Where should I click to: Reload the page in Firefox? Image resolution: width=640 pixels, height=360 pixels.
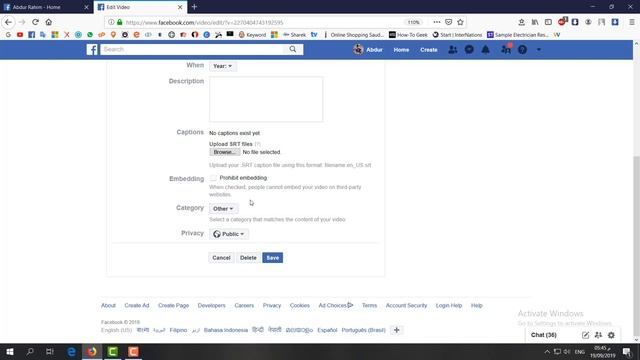(35, 22)
